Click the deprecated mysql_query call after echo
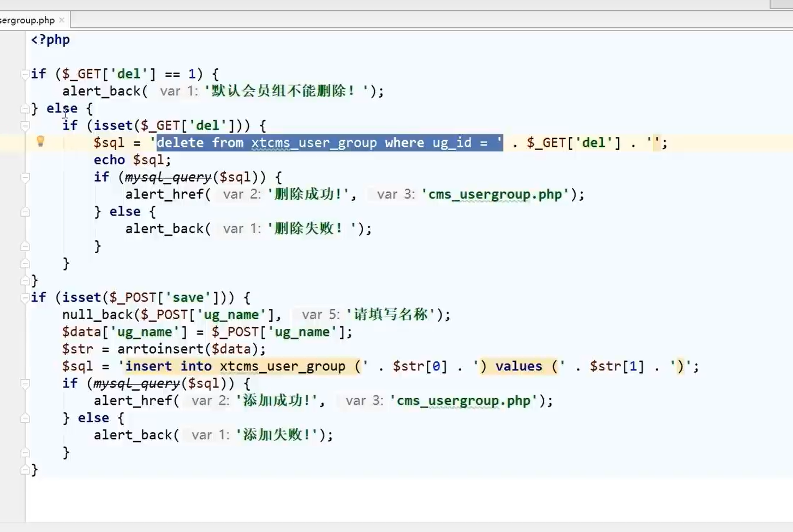 [x=168, y=177]
